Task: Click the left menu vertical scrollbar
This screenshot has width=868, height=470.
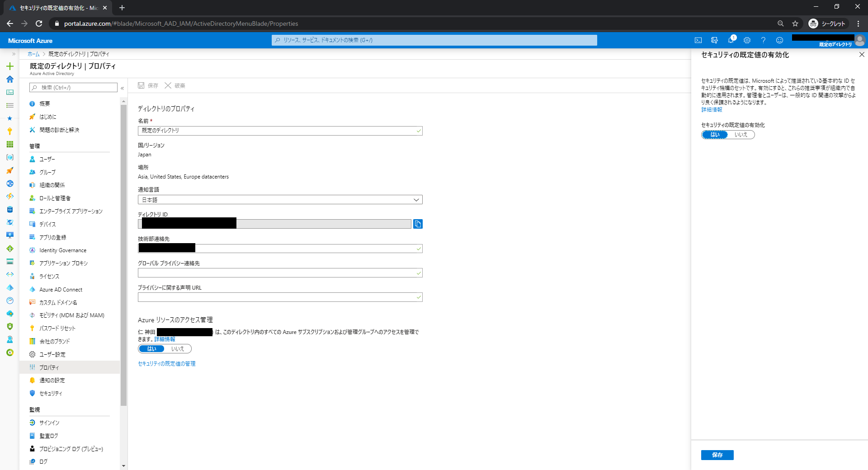Action: pyautogui.click(x=124, y=253)
